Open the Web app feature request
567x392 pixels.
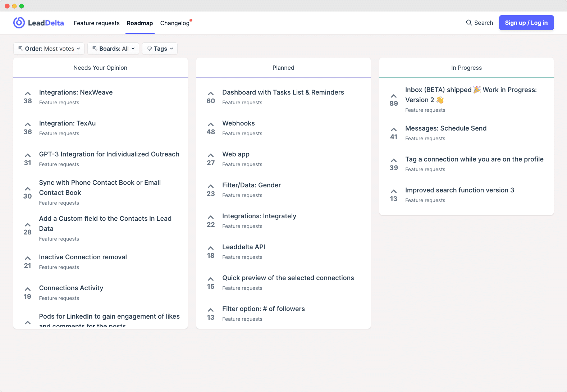point(236,154)
